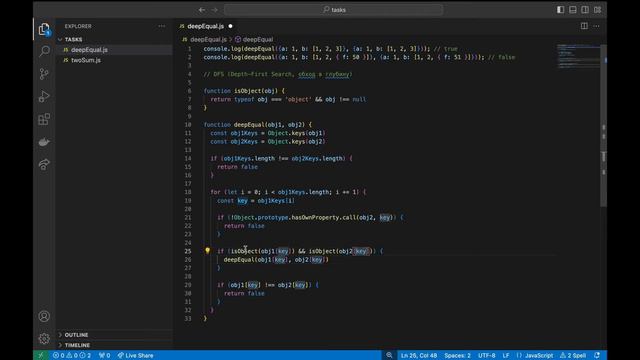Change indentation via Spaces: 2
Screen dimensions: 640x360
[x=457, y=355]
